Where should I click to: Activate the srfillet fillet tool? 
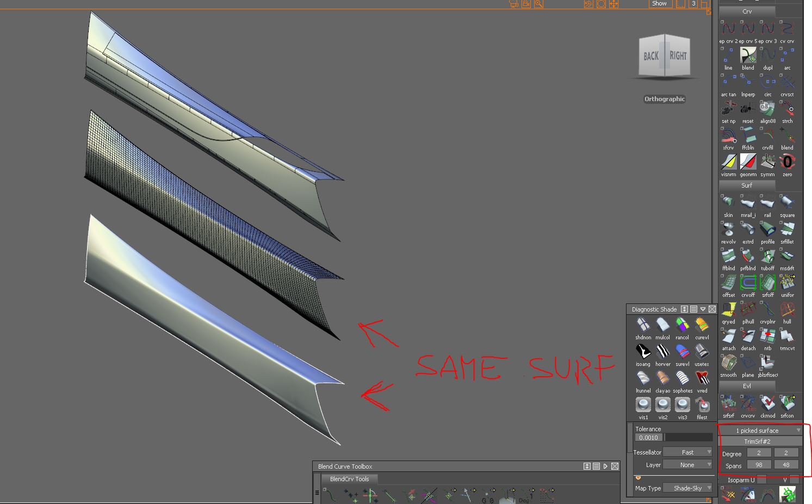787,229
